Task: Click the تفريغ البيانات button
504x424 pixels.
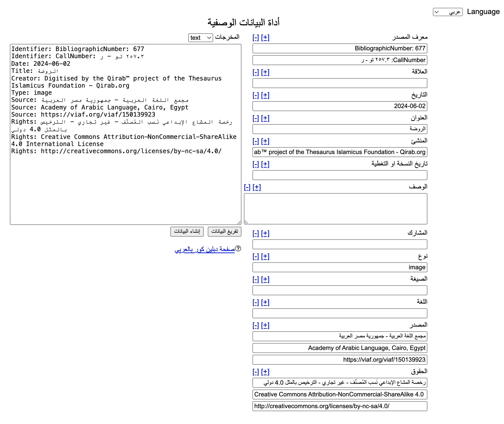Action: (224, 232)
